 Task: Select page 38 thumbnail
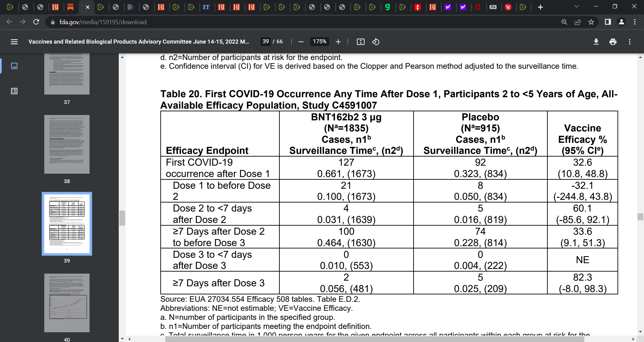point(67,144)
